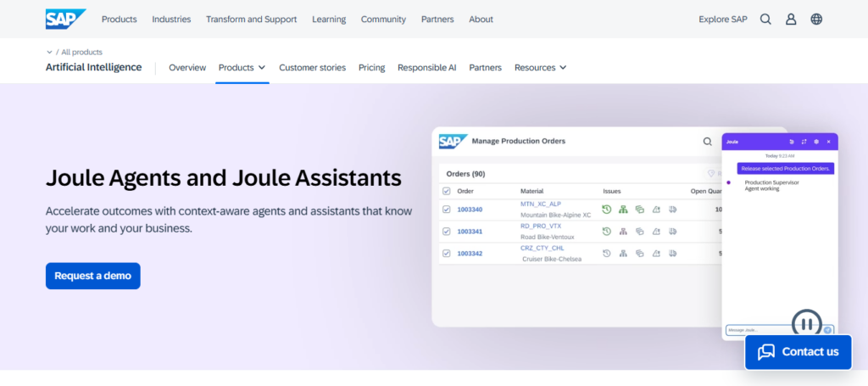Pause the demo animation
Viewport: 868px width, 386px height.
807,325
